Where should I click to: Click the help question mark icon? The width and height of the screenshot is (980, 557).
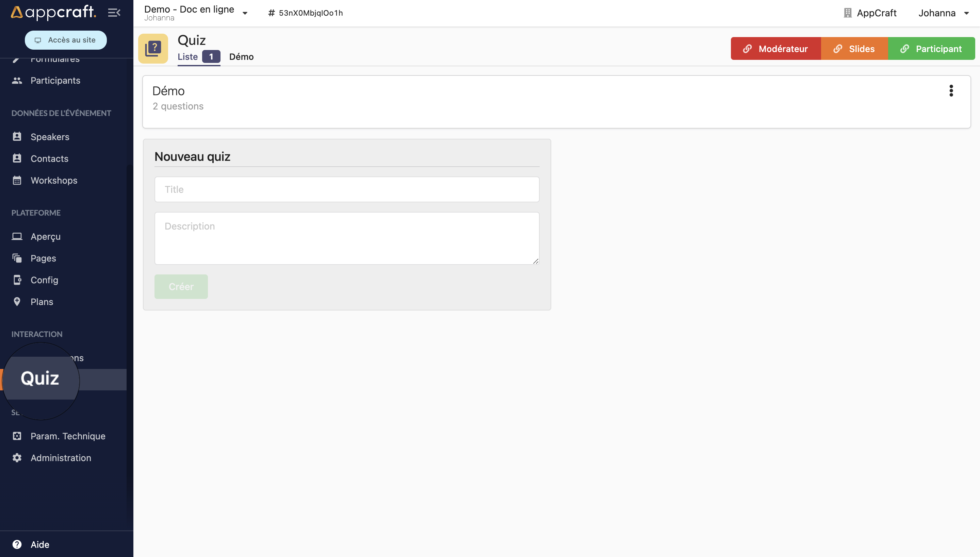tap(17, 543)
